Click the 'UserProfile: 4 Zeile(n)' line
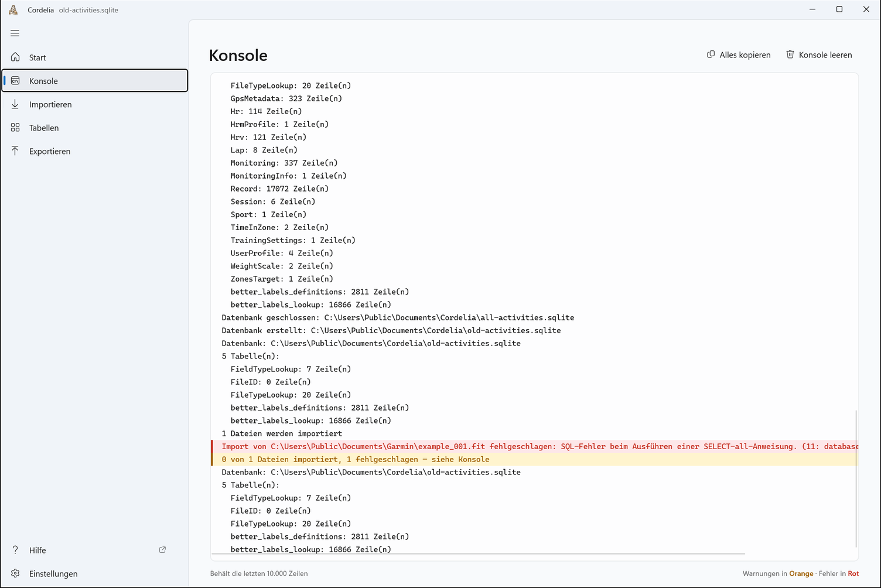The height and width of the screenshot is (588, 881). tap(282, 253)
